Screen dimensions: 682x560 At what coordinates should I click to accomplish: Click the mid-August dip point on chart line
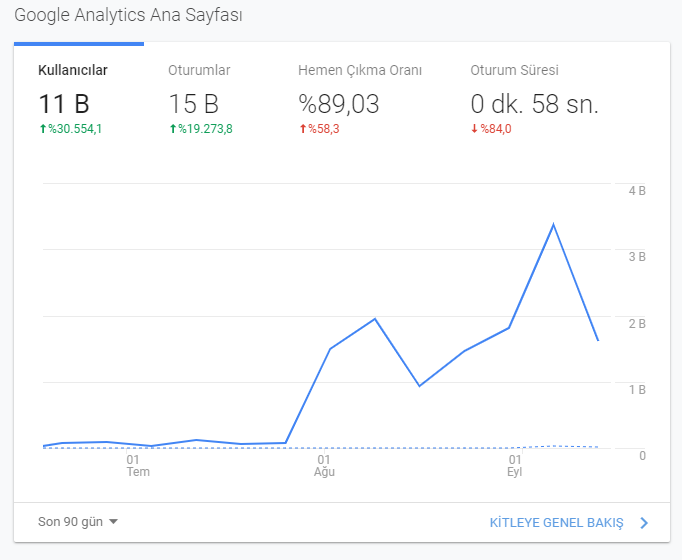coord(419,386)
